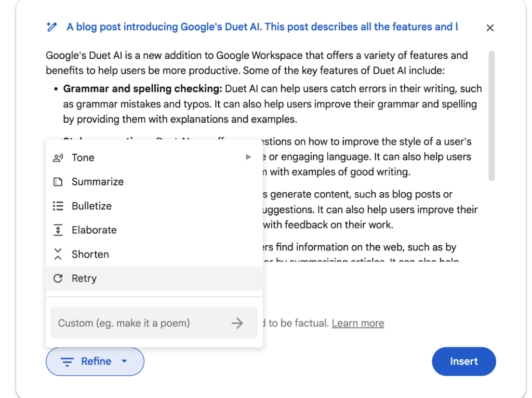The width and height of the screenshot is (532, 398).
Task: Expand the Tone submenu arrow
Action: click(x=248, y=157)
